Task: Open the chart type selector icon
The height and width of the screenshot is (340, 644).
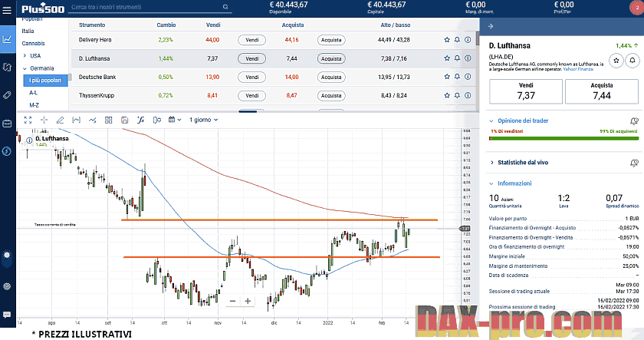Action: 76,120
